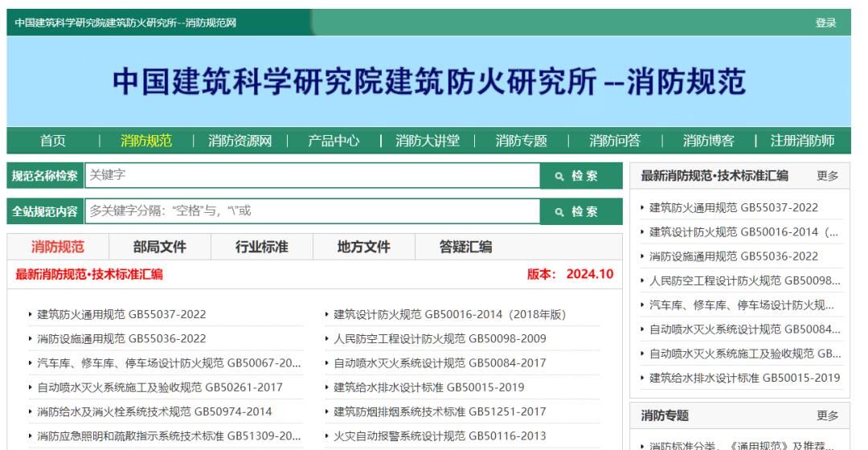Switch to the 地方文件 tab
The image size is (868, 450).
(364, 247)
